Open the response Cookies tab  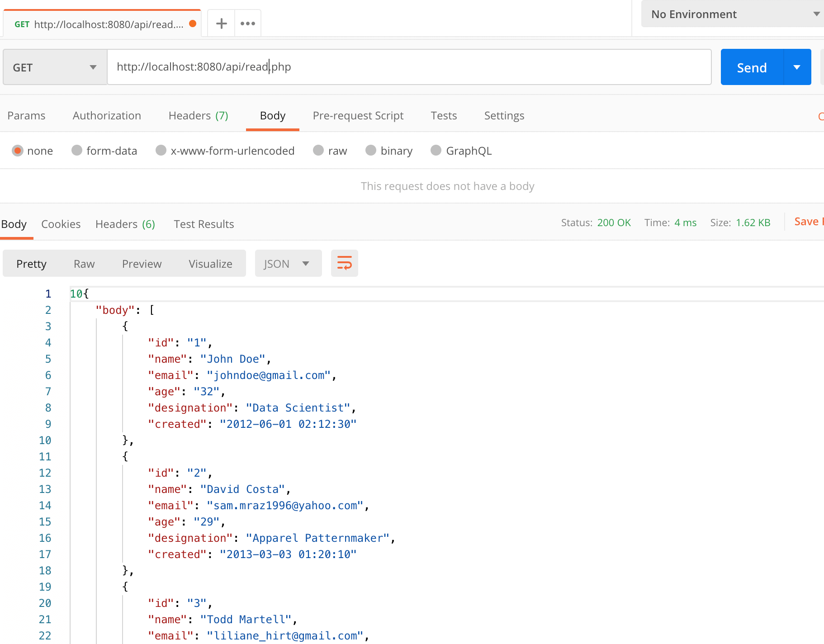(61, 224)
